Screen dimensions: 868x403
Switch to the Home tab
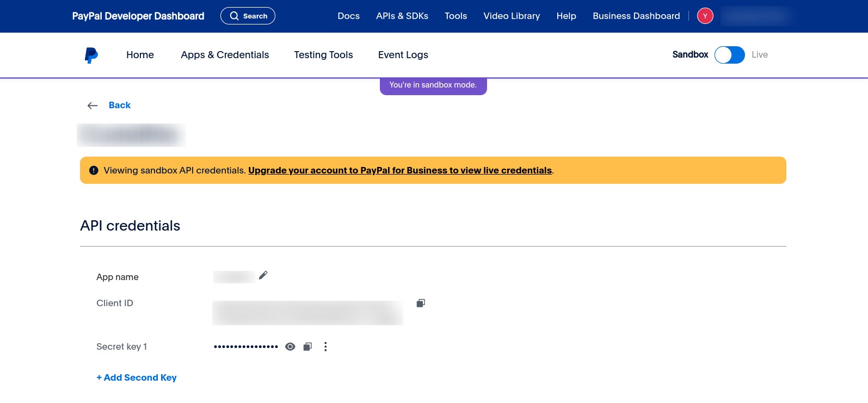[x=140, y=55]
